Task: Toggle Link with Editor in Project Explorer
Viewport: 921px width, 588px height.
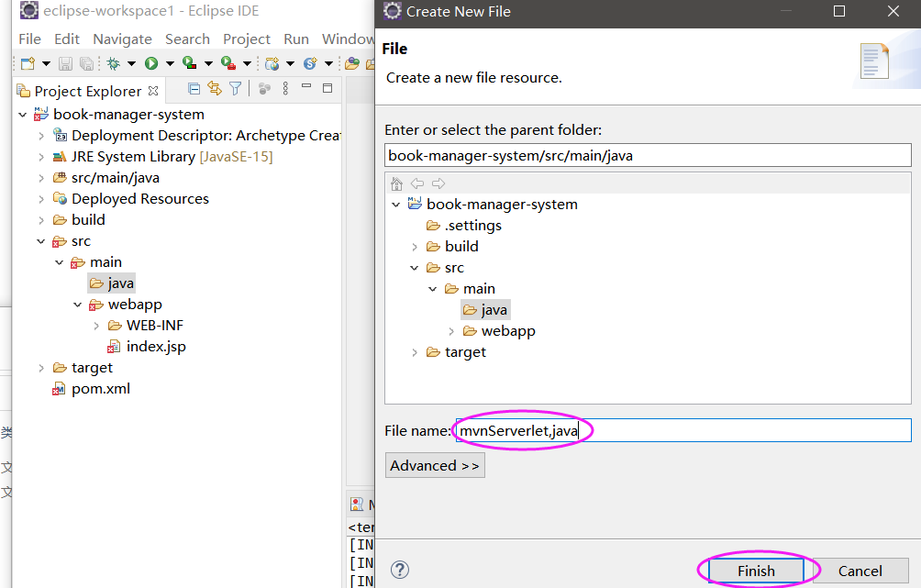Action: [215, 89]
